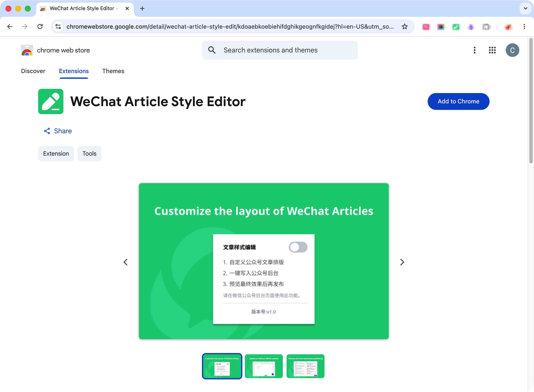
Task: Open Chrome's three-dot browser menu
Action: [524, 26]
